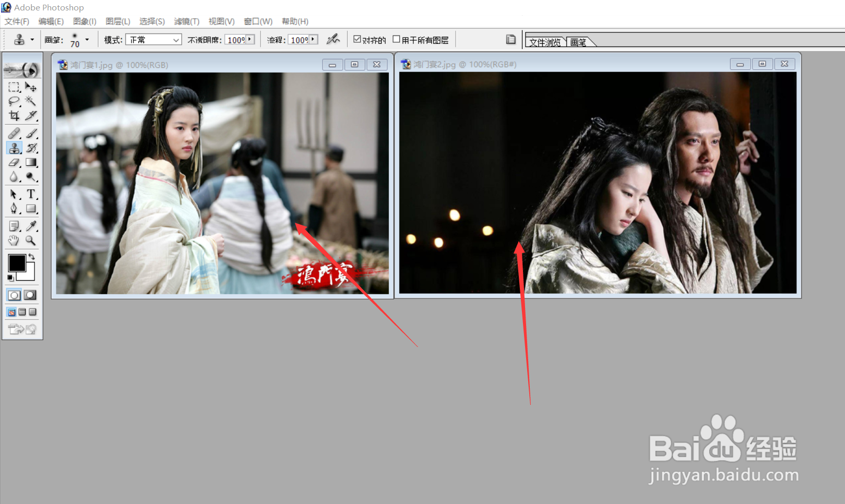Swap foreground and background colors
The image size is (845, 504).
coord(32,256)
